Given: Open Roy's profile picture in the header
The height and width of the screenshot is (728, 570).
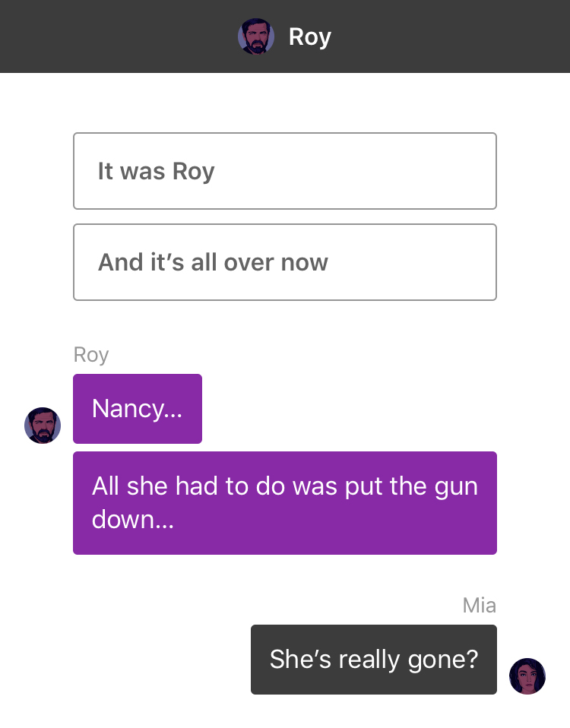Looking at the screenshot, I should coord(256,36).
